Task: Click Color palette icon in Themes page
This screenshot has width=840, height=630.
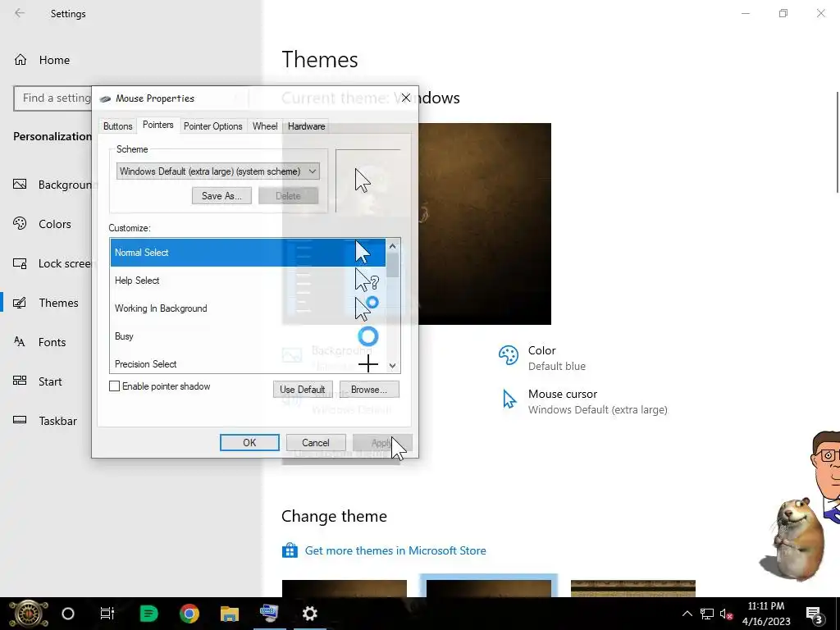Action: click(509, 355)
